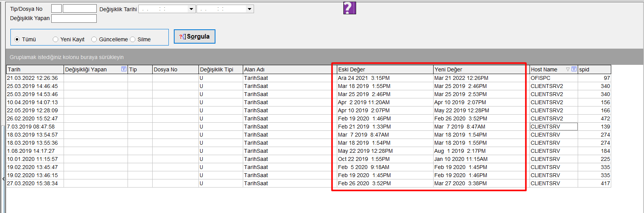Click Eski Değer cell 'Feb 21 2019 1:33PM'

pos(385,127)
